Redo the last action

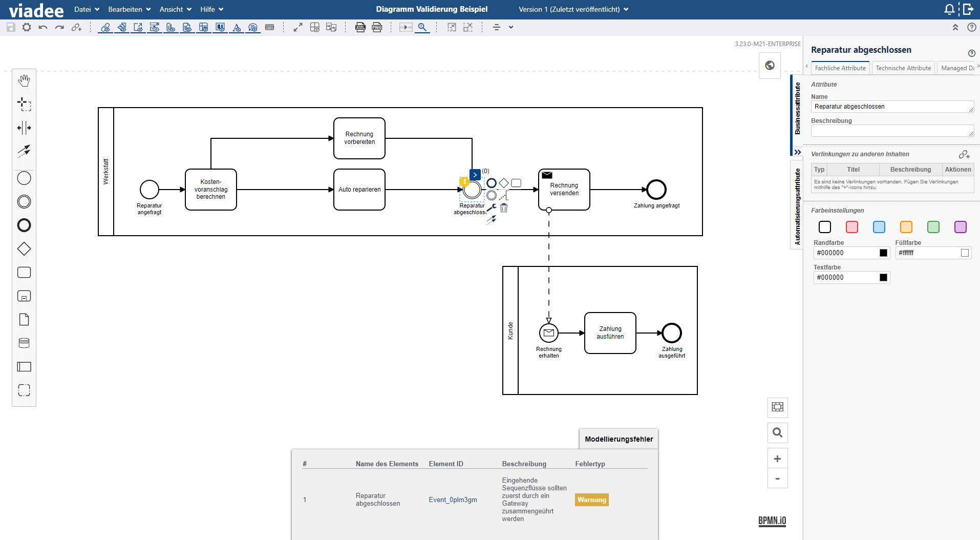pyautogui.click(x=60, y=27)
